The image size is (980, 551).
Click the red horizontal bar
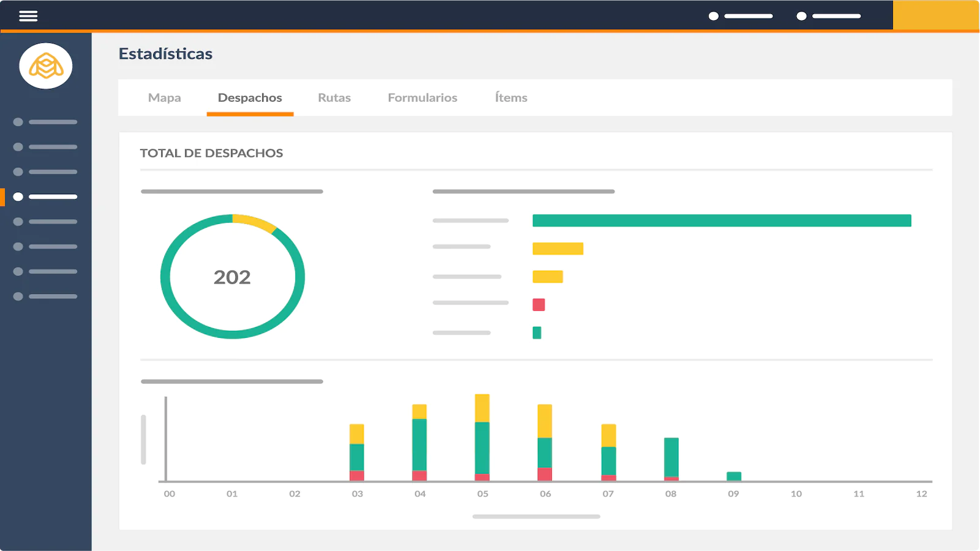pos(539,305)
